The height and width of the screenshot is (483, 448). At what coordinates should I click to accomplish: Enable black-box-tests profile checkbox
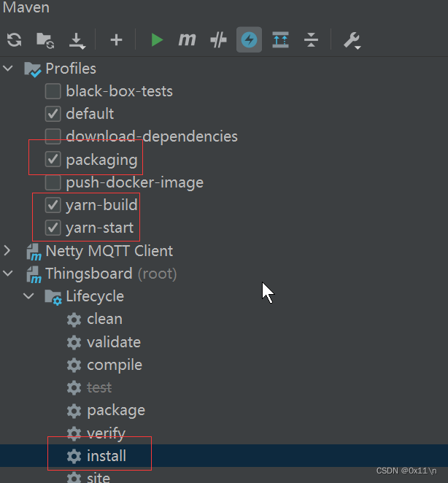[53, 91]
